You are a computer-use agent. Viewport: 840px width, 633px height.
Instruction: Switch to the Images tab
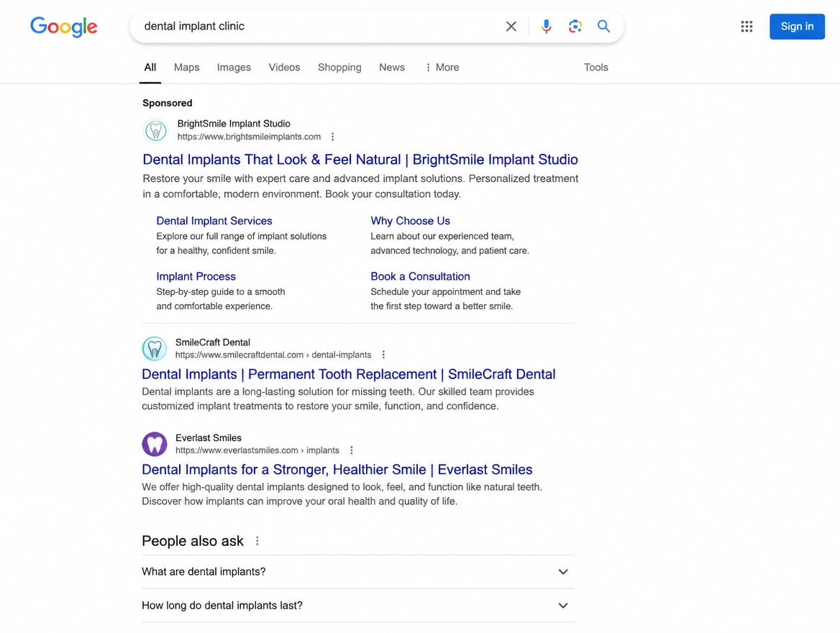coord(234,68)
